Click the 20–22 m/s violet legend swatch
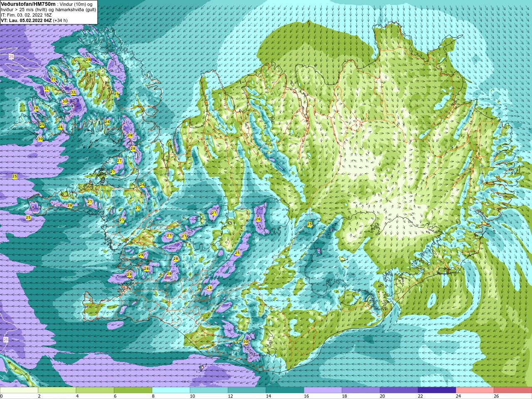The height and width of the screenshot is (399, 532). (399, 390)
